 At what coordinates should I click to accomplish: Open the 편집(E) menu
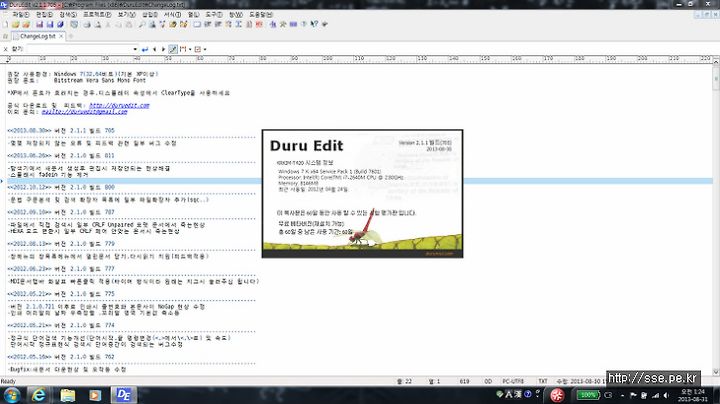[45, 15]
